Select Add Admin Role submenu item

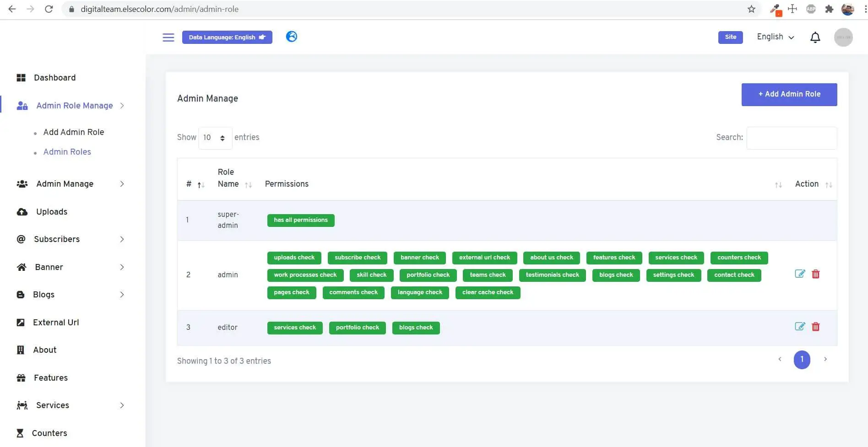point(73,132)
